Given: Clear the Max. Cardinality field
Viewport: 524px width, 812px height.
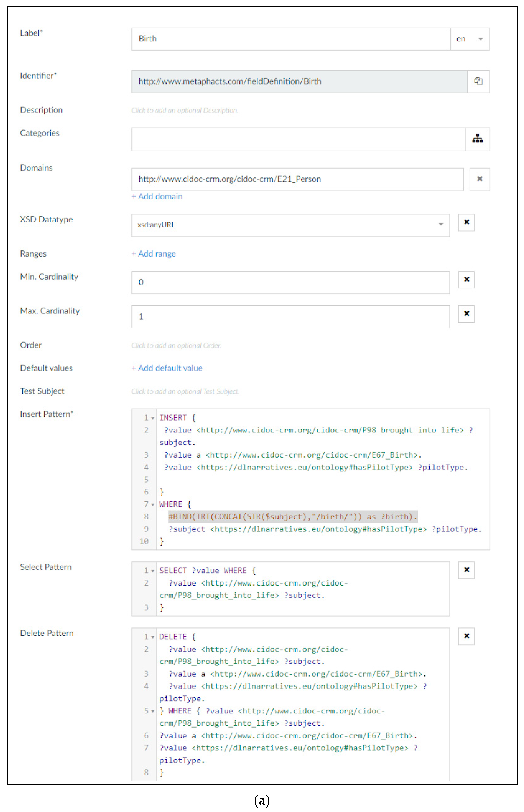Looking at the screenshot, I should pyautogui.click(x=466, y=314).
